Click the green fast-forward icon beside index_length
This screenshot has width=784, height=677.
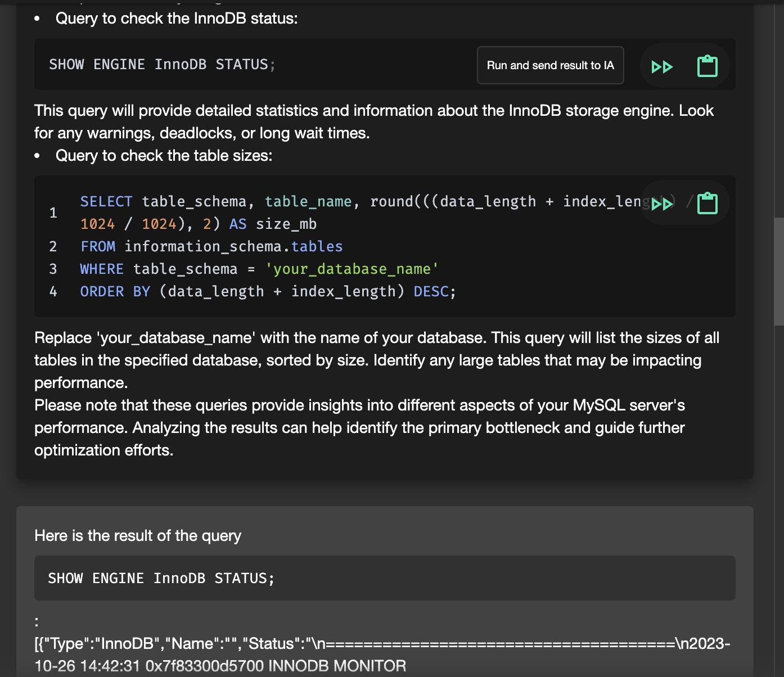663,203
